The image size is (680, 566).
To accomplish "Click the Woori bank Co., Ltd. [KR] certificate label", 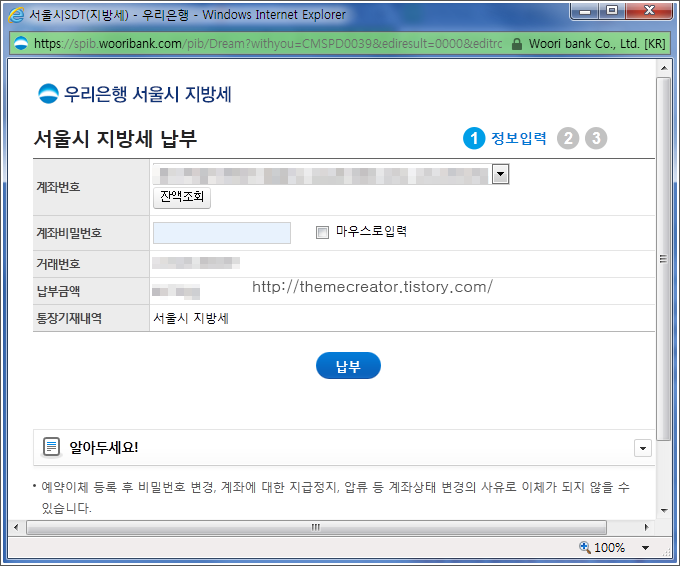I will point(597,44).
